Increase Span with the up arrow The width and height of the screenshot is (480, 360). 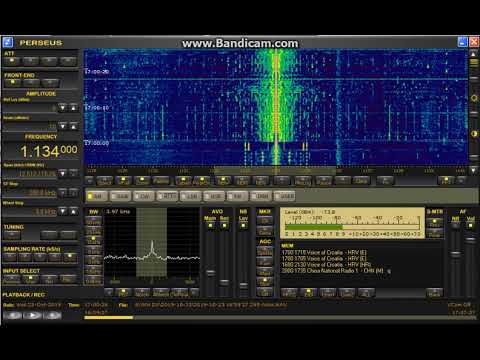click(74, 173)
